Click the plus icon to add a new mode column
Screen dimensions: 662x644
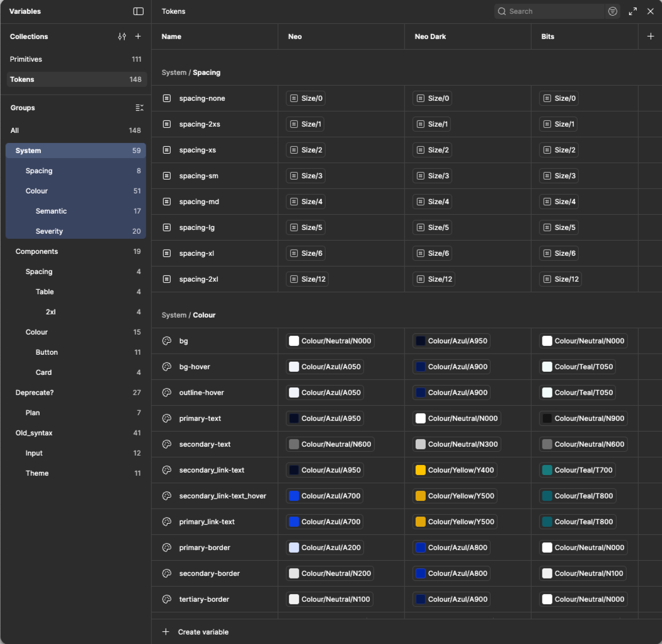(651, 36)
